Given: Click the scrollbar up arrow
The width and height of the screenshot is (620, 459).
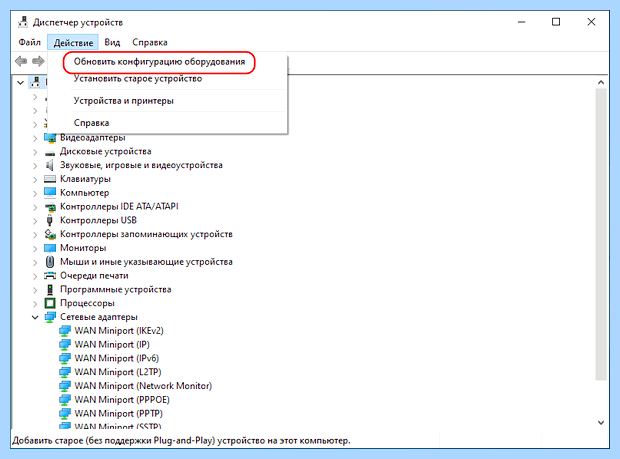Looking at the screenshot, I should click(601, 82).
